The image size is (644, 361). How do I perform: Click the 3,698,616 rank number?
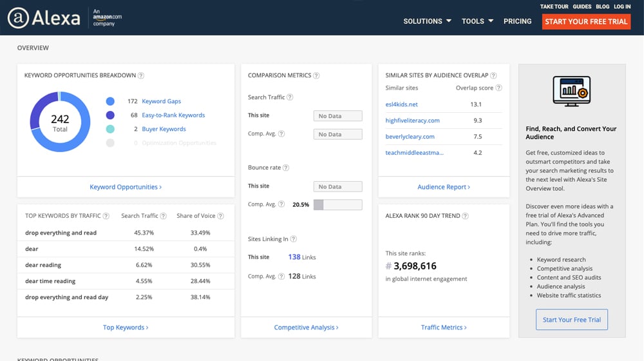[x=415, y=266]
